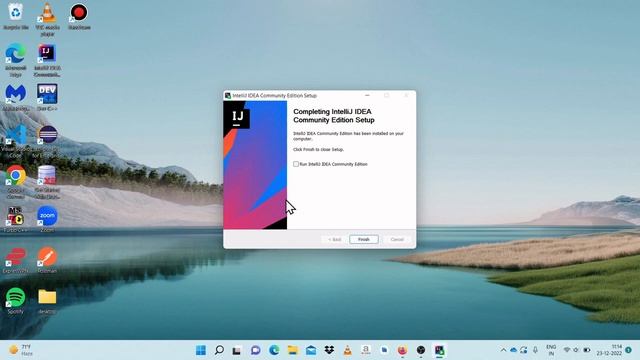Click the Cancel button in setup
Screen dimensions: 640x360
pyautogui.click(x=397, y=240)
